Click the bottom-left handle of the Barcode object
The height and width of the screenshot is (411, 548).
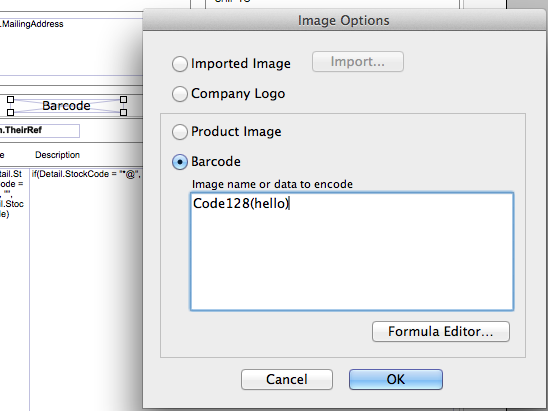10,113
